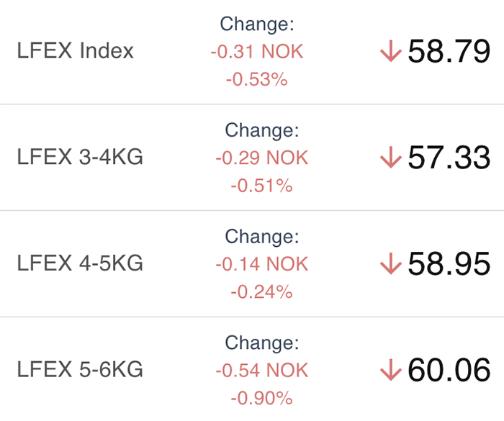The image size is (504, 421).
Task: Click the -0.54 NOK change value
Action: [x=261, y=371]
